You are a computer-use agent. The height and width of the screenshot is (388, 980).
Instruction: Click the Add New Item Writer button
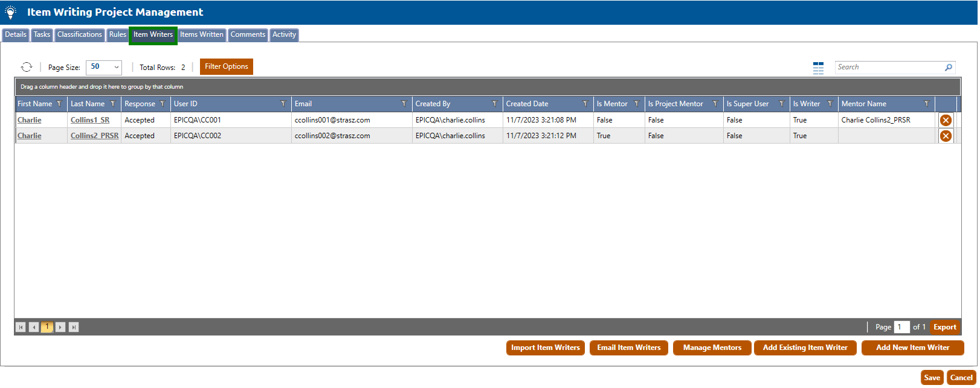click(912, 348)
